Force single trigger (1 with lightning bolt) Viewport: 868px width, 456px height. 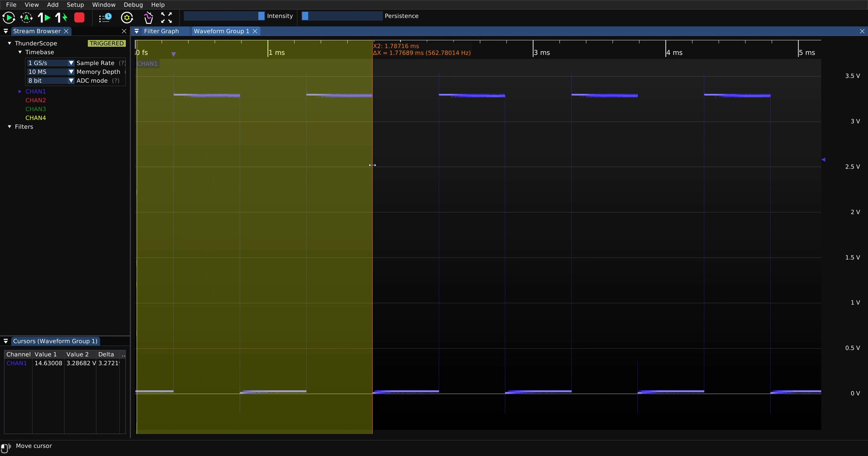click(62, 18)
